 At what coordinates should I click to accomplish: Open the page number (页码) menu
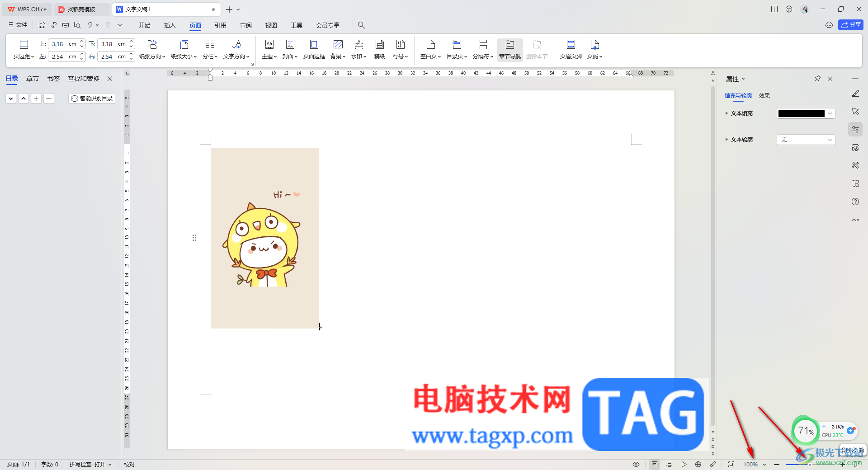point(594,49)
